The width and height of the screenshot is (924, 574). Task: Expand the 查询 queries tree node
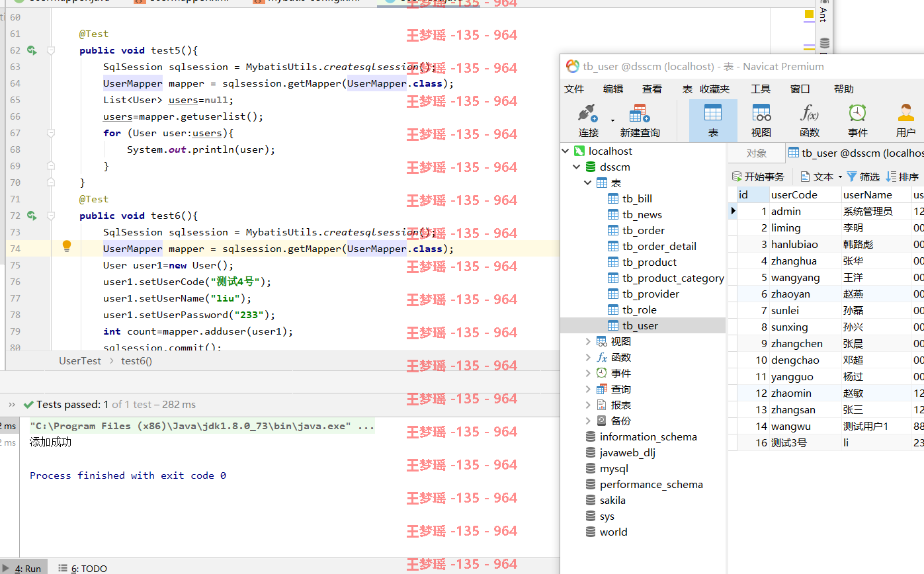click(588, 389)
